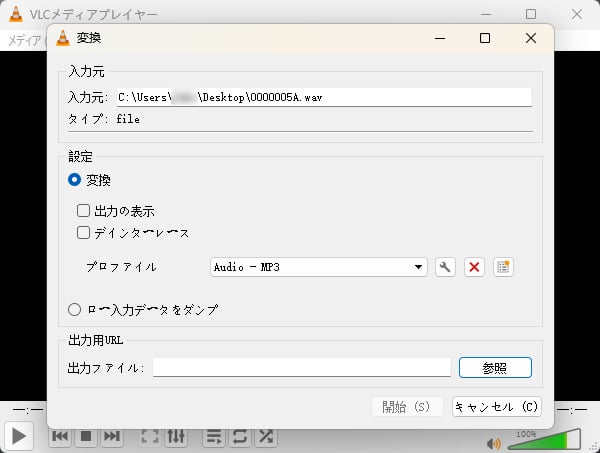Click the 入力元 path field
This screenshot has width=600, height=453.
(324, 97)
